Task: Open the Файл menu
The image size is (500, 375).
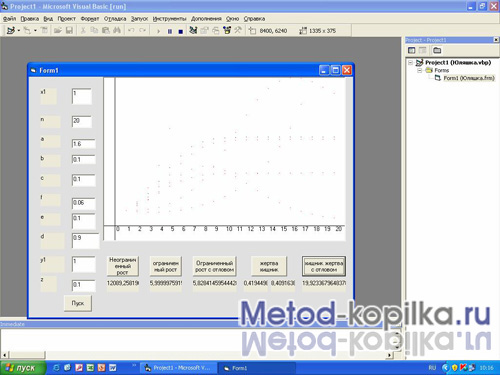Action: click(x=9, y=19)
